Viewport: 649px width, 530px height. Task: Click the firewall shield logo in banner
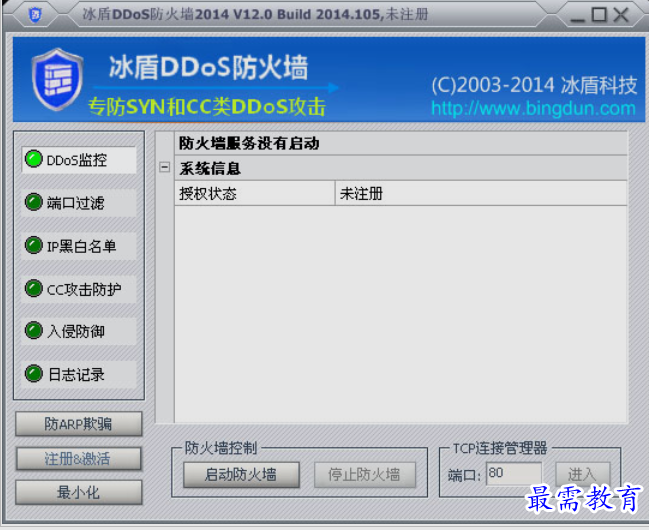[57, 80]
